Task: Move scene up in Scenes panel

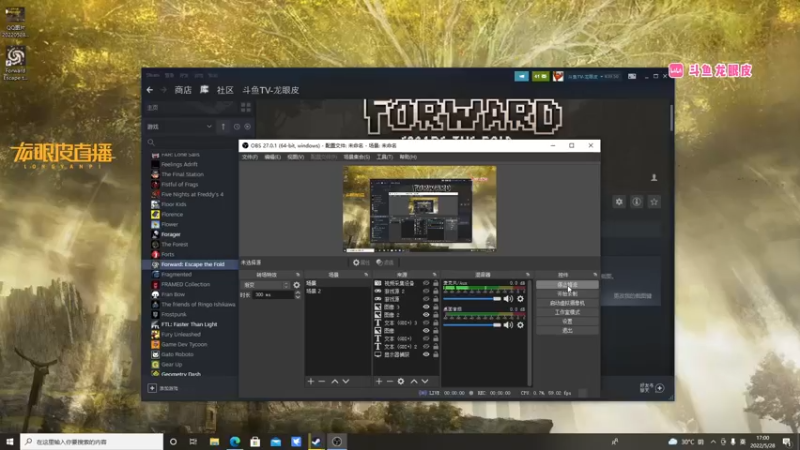Action: coord(335,381)
